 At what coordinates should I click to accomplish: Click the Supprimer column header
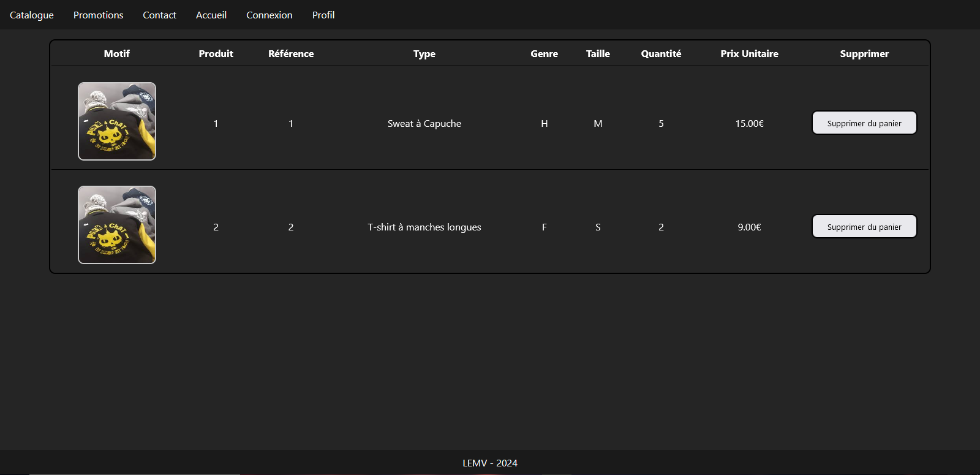point(864,54)
